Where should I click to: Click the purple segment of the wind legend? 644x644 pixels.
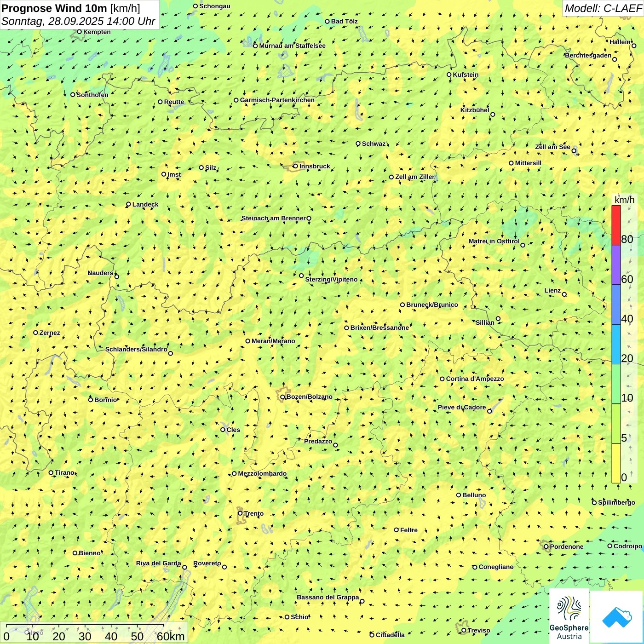tap(616, 265)
